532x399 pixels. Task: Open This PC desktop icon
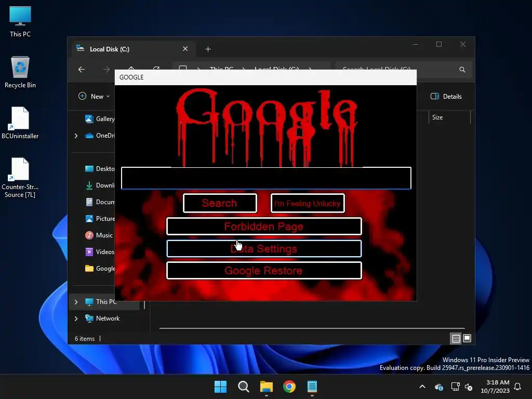[20, 21]
